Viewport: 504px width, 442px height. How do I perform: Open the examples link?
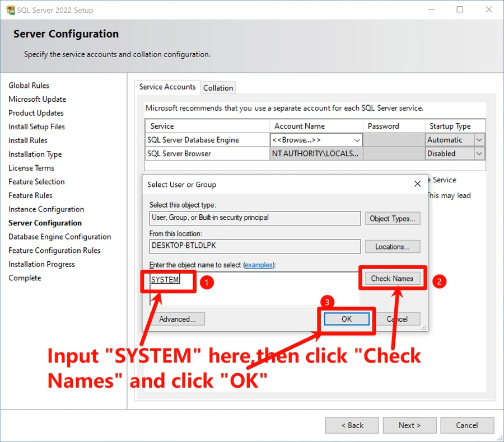click(258, 265)
